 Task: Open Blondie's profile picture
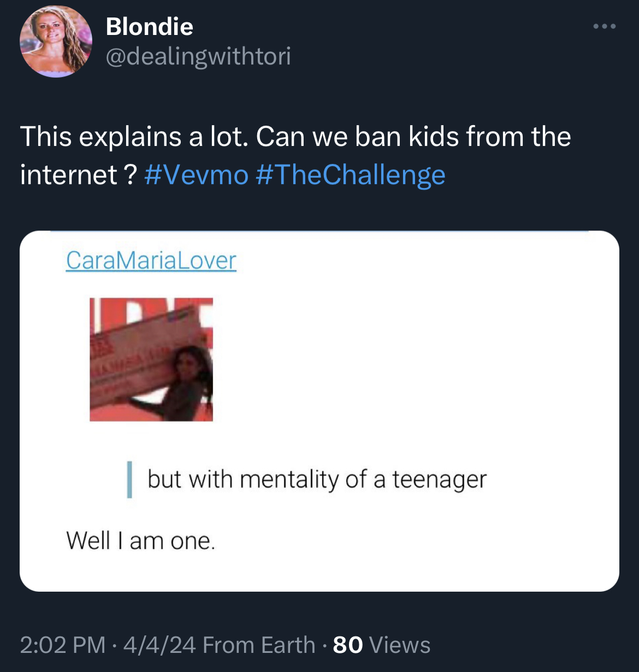click(56, 42)
